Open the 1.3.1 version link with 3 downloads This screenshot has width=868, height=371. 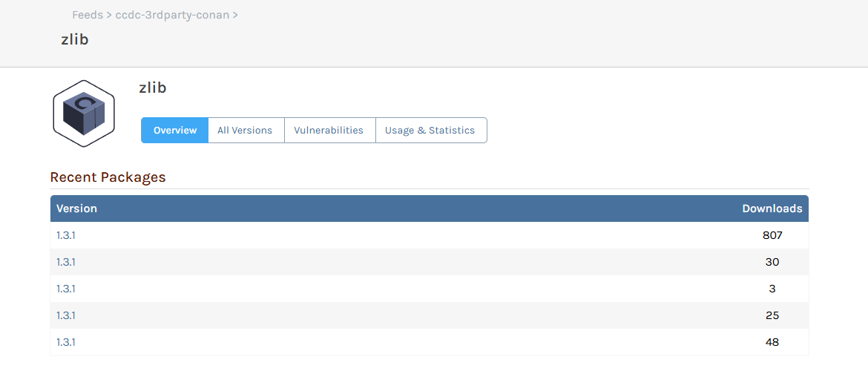[66, 289]
